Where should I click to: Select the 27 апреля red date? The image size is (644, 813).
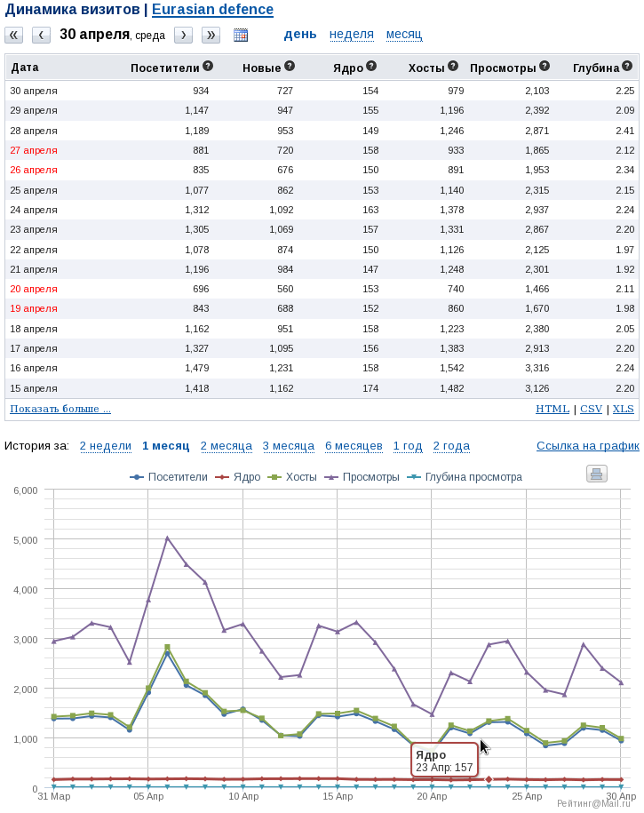(x=34, y=150)
